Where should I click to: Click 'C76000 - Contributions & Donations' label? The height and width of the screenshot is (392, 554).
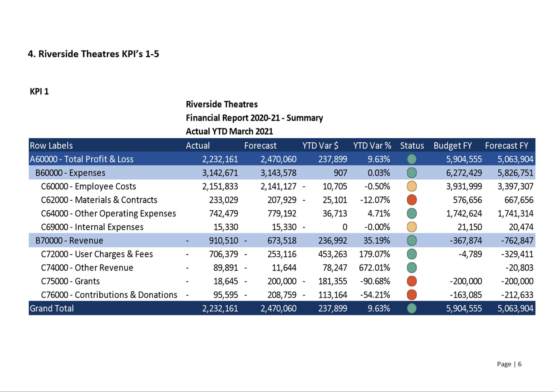tap(109, 295)
